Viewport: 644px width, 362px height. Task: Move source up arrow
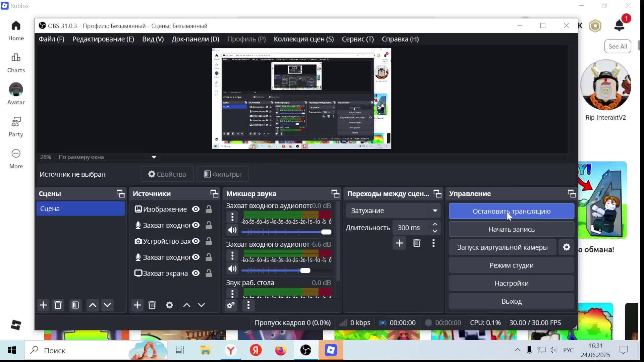tap(186, 305)
